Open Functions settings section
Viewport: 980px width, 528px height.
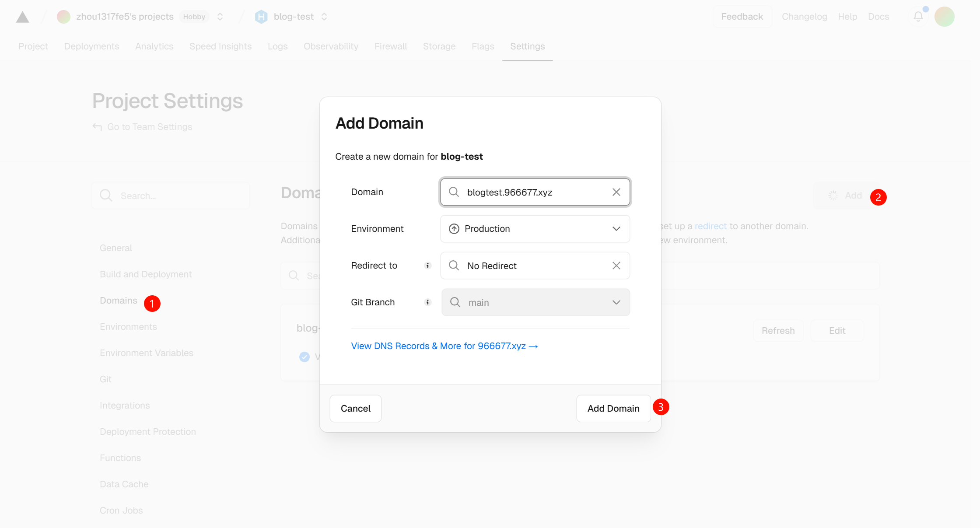(x=120, y=458)
